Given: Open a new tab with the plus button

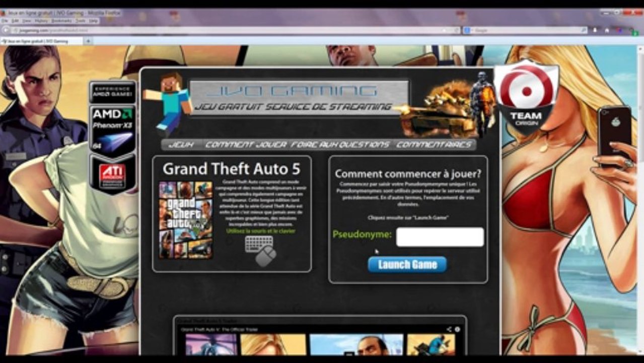Looking at the screenshot, I should point(88,41).
